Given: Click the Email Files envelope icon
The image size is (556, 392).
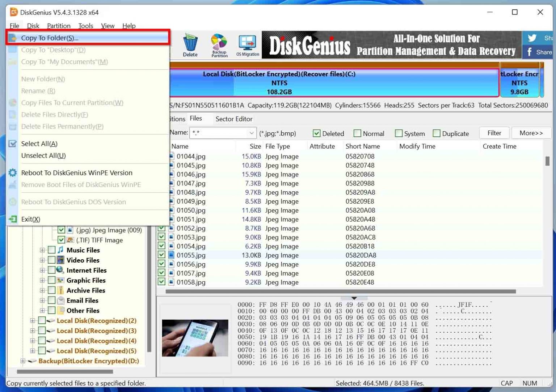Looking at the screenshot, I should tap(60, 300).
